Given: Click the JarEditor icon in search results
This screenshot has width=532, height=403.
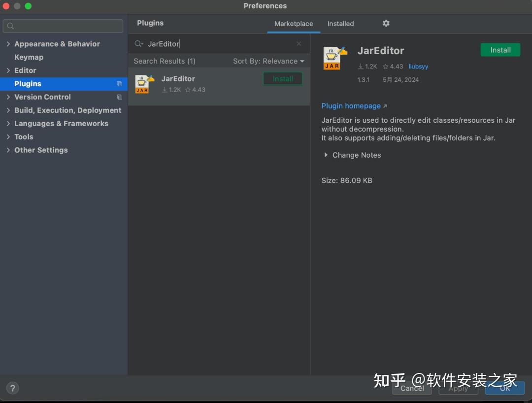Looking at the screenshot, I should (x=144, y=84).
